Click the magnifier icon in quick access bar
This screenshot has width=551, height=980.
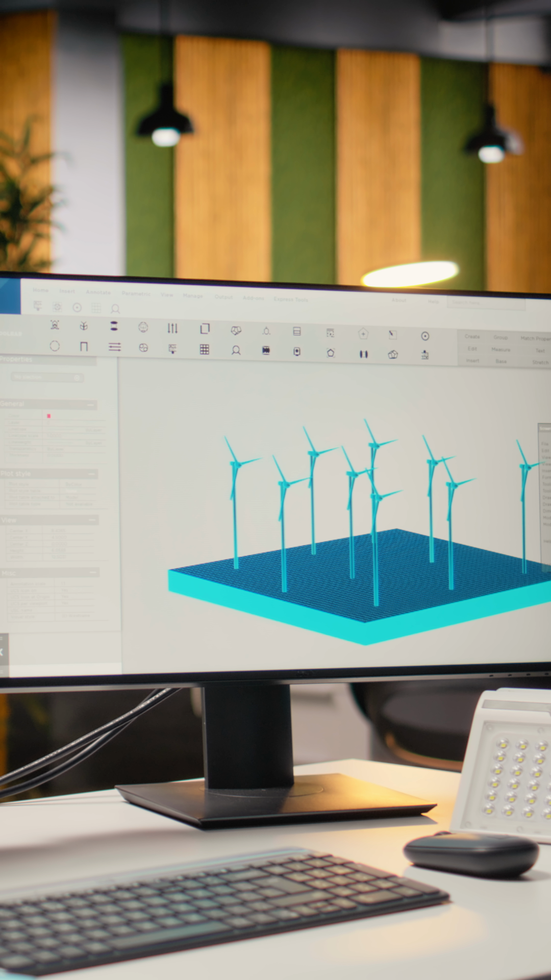tap(115, 309)
